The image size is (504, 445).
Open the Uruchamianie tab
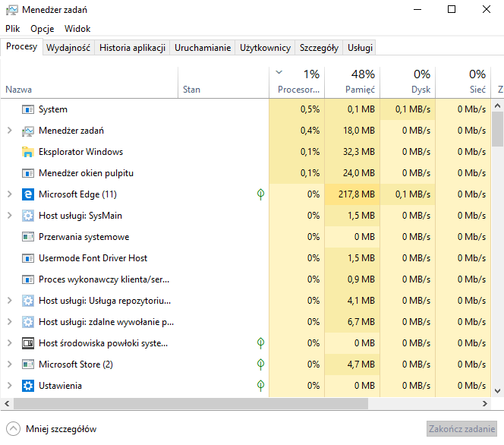coord(203,47)
